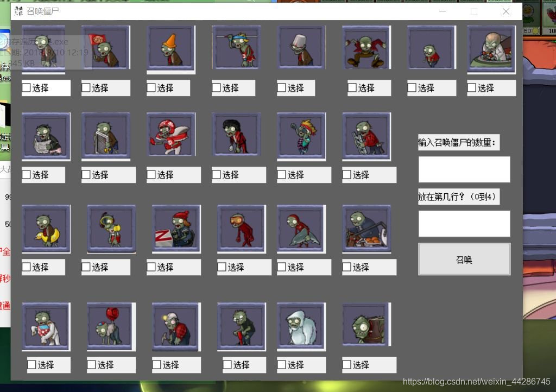Click the Gargantuar zombie picture

(367, 324)
